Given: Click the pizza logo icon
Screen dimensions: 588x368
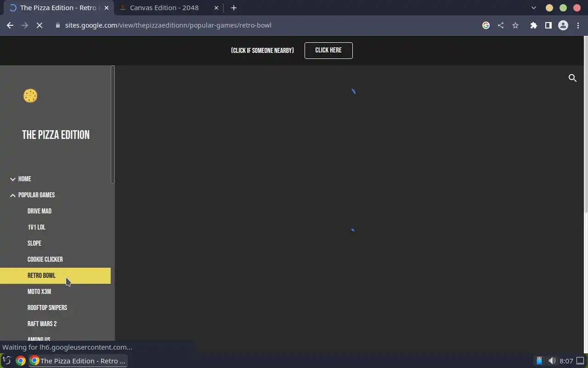Looking at the screenshot, I should coord(30,96).
